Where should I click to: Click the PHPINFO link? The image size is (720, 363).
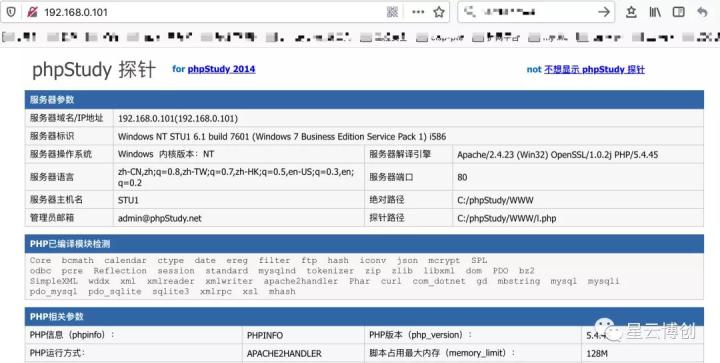tap(265, 335)
